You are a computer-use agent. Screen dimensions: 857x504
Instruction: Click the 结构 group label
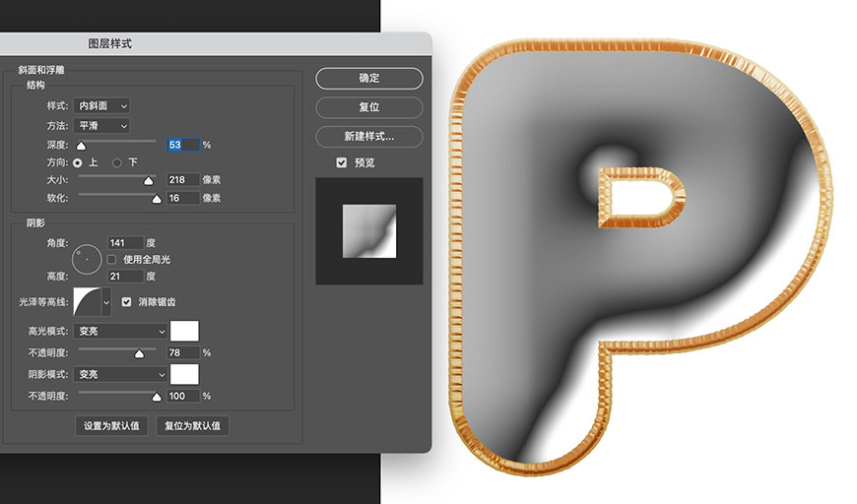pyautogui.click(x=35, y=85)
